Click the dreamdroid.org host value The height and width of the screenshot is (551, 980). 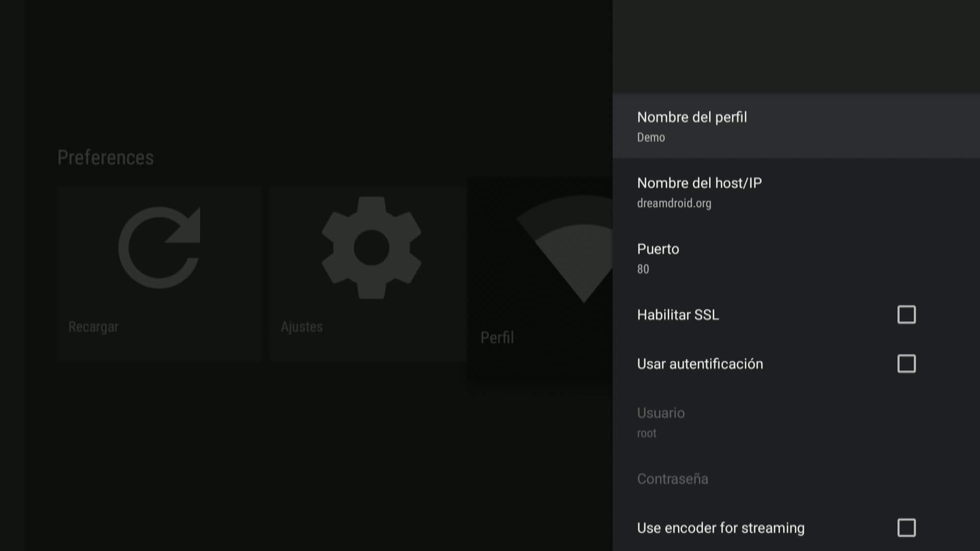point(674,204)
